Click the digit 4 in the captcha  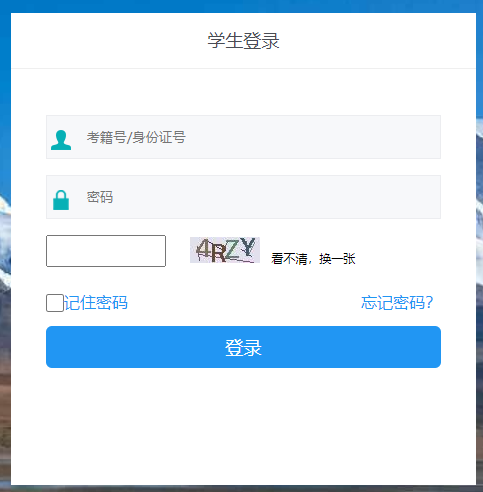coord(203,249)
